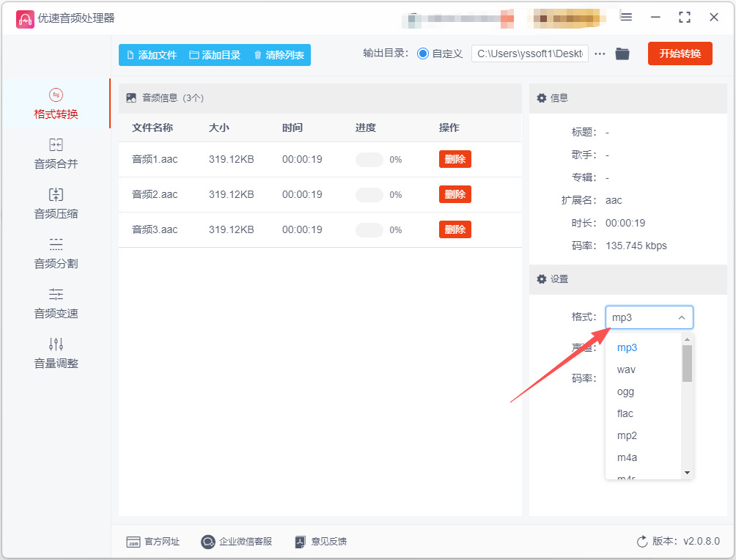Choose wav from format list

626,370
